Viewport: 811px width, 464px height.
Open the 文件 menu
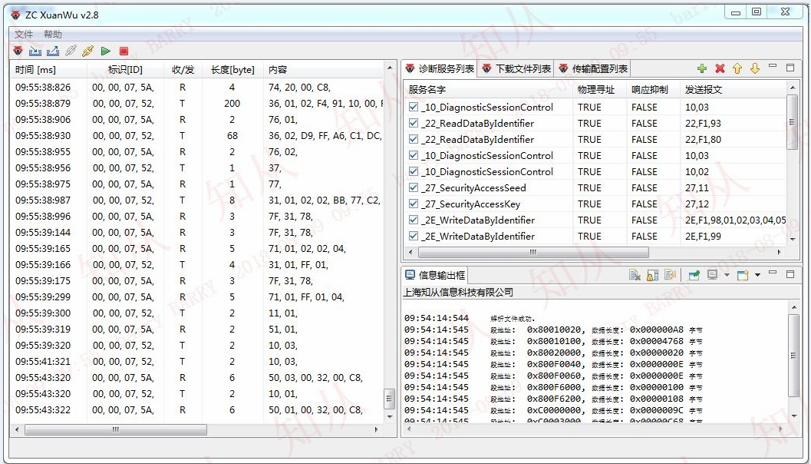pyautogui.click(x=23, y=34)
